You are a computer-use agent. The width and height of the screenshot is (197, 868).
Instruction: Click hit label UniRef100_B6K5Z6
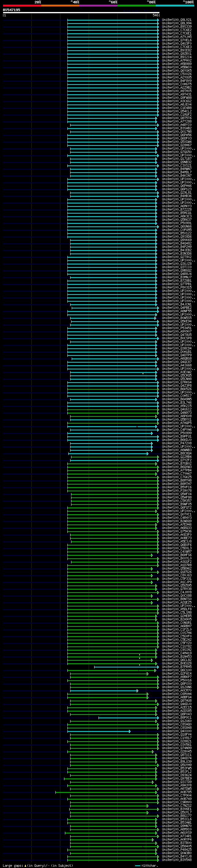coord(176,389)
